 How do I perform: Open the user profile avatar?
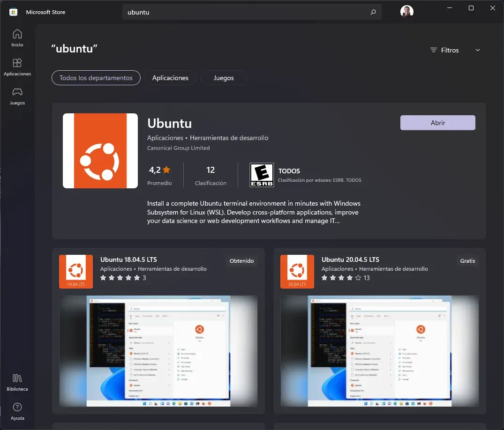(406, 12)
